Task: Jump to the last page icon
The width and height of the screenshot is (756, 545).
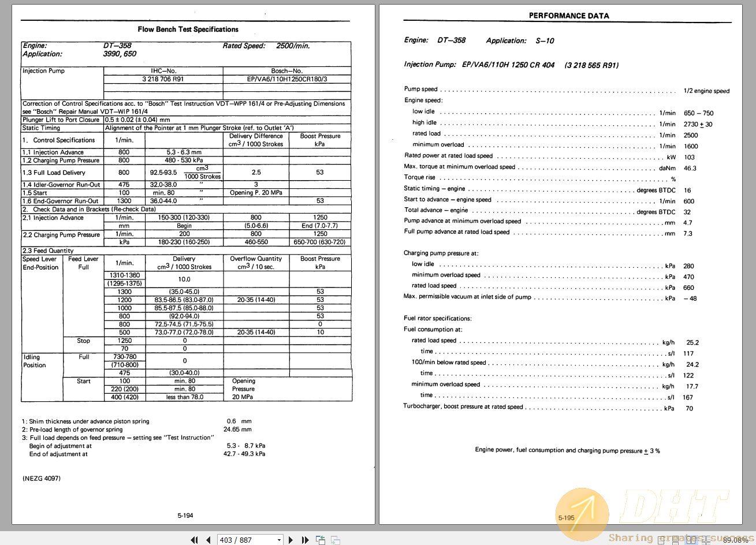Action: (305, 540)
